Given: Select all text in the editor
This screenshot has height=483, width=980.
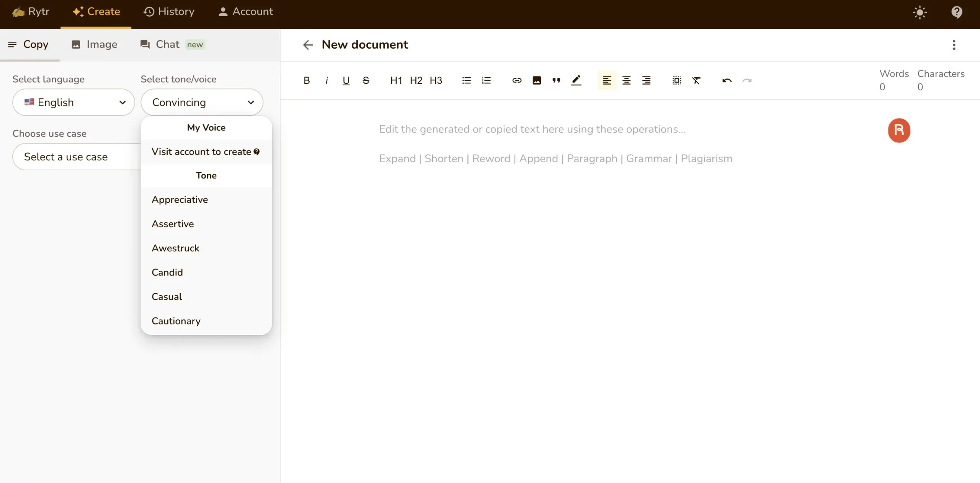Looking at the screenshot, I should tap(677, 80).
